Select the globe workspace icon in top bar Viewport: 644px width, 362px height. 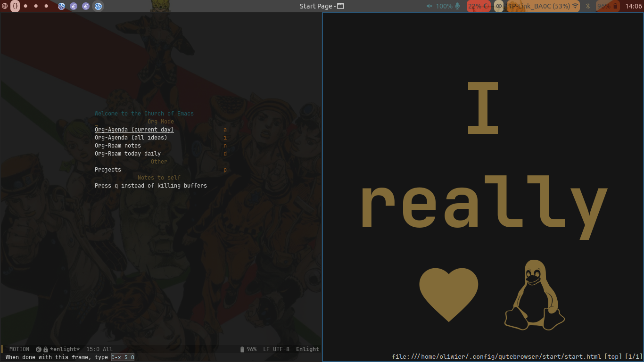pos(5,6)
